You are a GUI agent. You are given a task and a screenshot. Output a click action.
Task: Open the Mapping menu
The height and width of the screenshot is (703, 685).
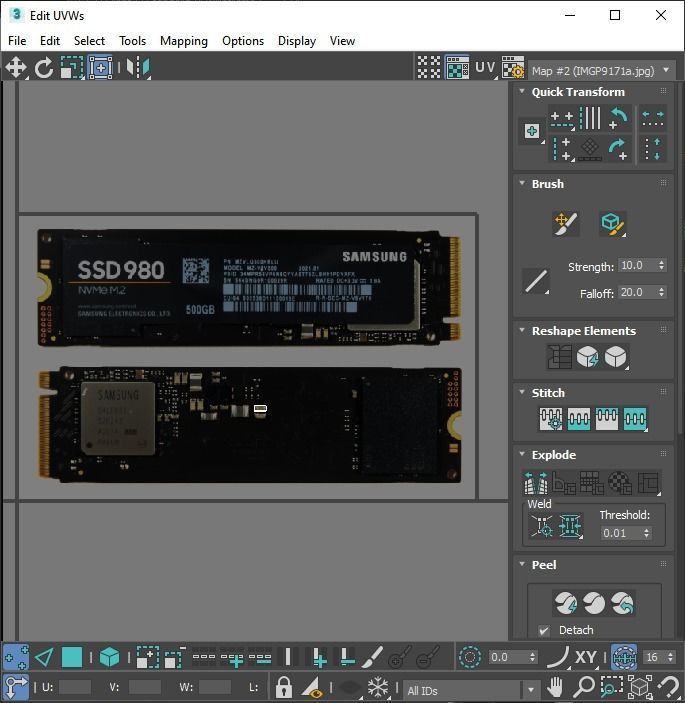(x=184, y=41)
